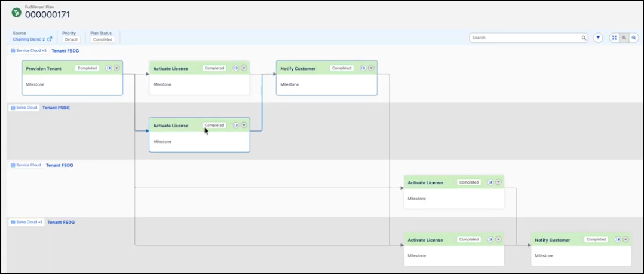This screenshot has width=644, height=274.
Task: Select the Provision Tenant step title
Action: point(44,69)
